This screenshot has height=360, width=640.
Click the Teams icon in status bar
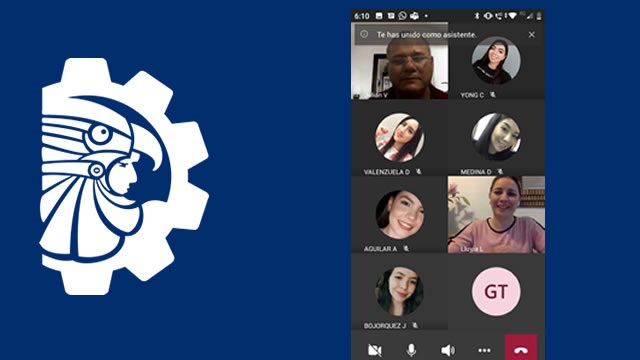pyautogui.click(x=414, y=16)
